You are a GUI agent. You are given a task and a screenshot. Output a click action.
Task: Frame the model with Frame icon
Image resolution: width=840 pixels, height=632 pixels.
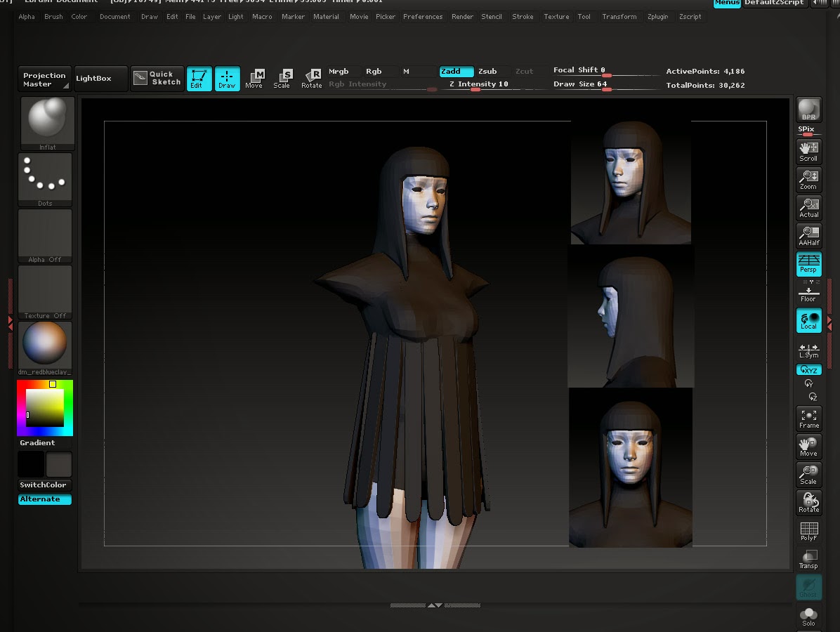coord(808,419)
